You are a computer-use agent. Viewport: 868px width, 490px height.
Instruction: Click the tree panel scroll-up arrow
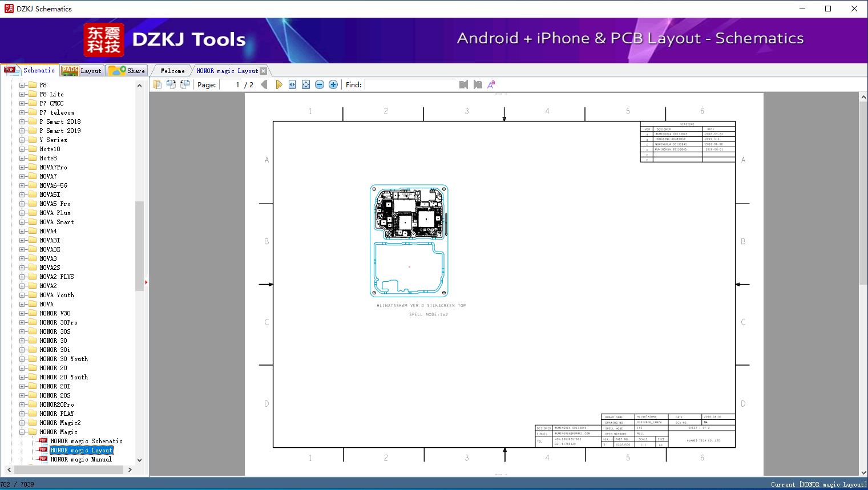tap(139, 86)
